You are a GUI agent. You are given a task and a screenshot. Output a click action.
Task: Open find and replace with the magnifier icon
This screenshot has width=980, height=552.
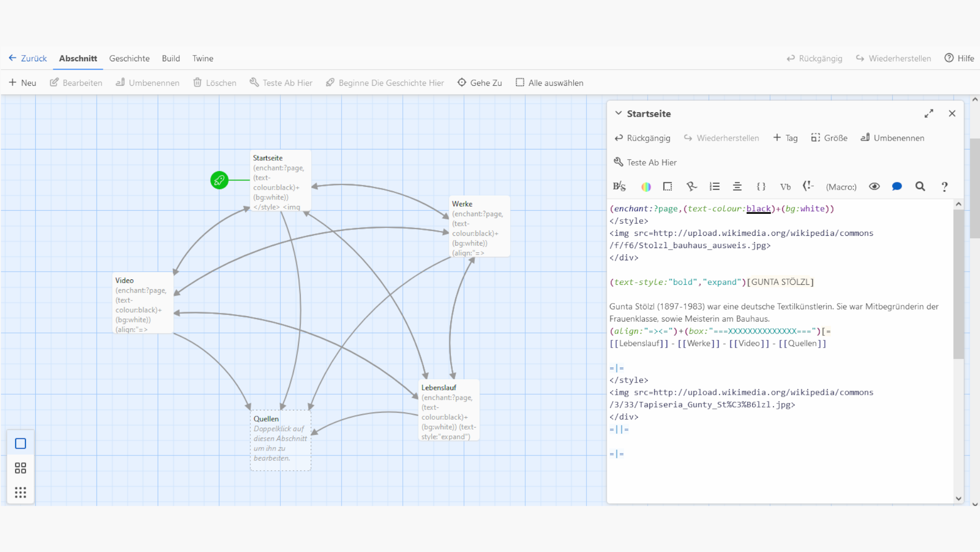tap(920, 186)
